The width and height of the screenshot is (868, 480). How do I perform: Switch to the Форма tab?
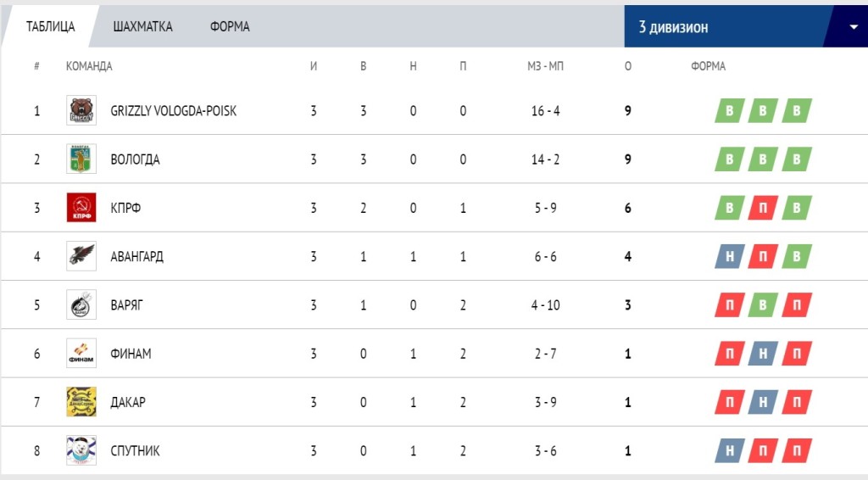click(x=230, y=26)
